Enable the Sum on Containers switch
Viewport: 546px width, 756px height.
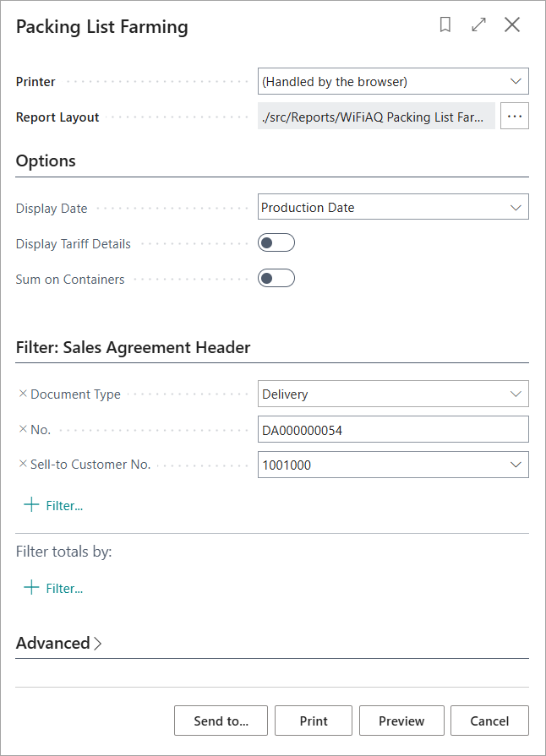(276, 278)
